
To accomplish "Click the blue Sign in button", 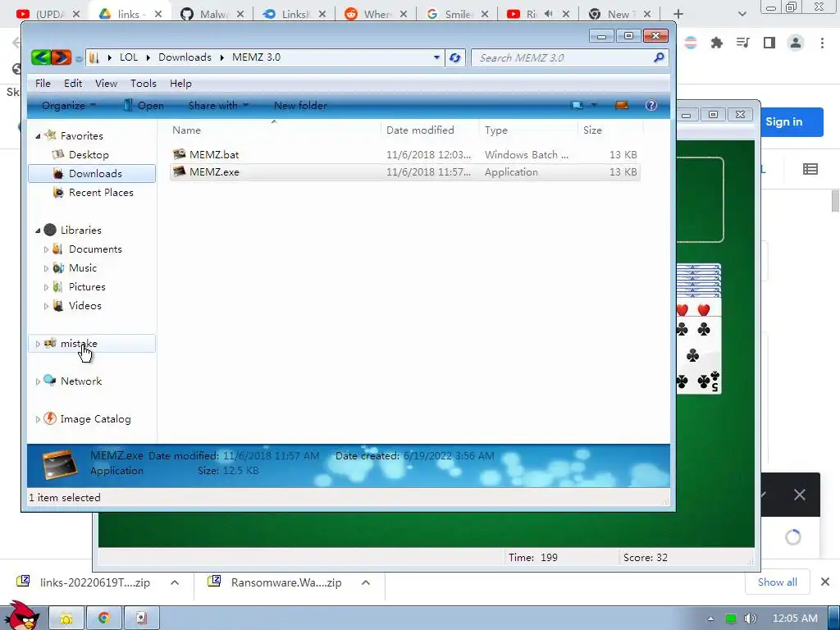I will [x=792, y=121].
